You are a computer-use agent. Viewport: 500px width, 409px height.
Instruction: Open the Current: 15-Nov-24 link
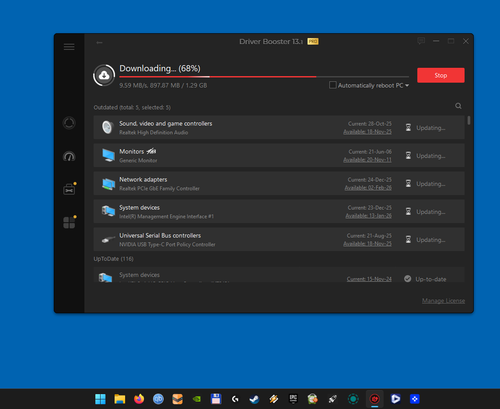pos(369,279)
